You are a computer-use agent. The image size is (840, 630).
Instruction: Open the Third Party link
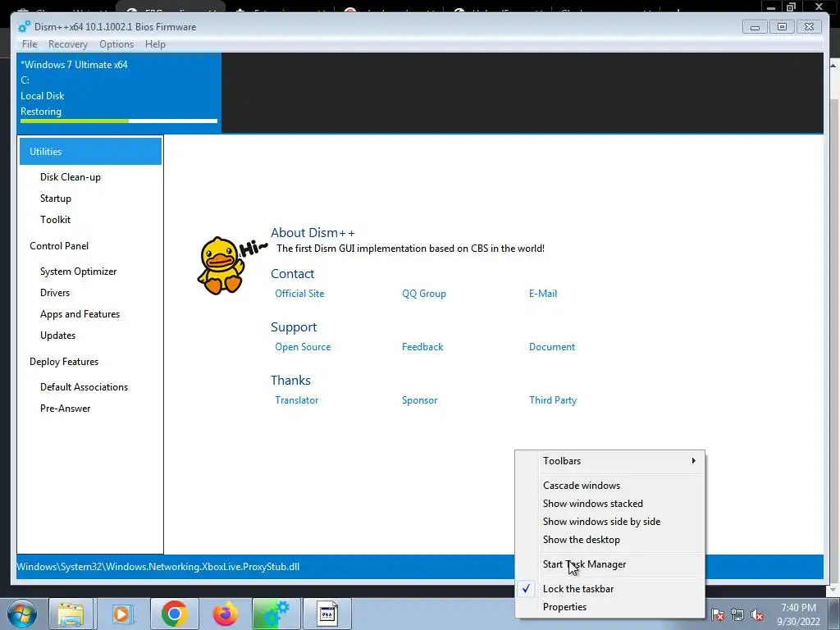point(553,400)
